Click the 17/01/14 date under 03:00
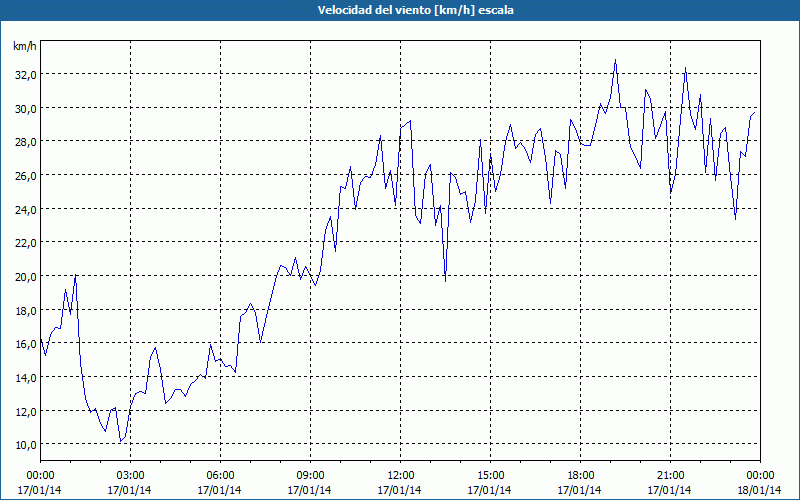The width and height of the screenshot is (800, 500). [x=129, y=490]
